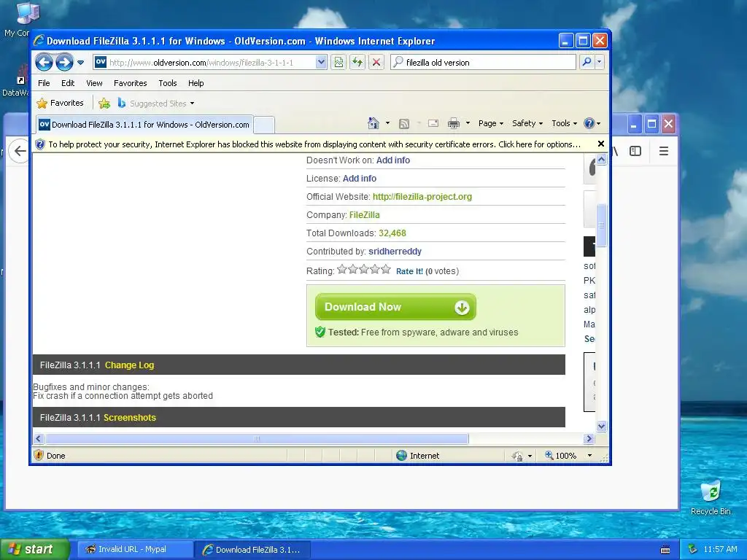This screenshot has height=560, width=747.
Task: Click the oldversion.com address bar
Action: coord(205,63)
